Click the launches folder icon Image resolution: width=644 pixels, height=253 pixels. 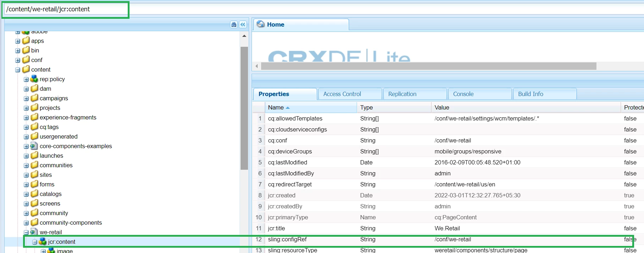(34, 155)
